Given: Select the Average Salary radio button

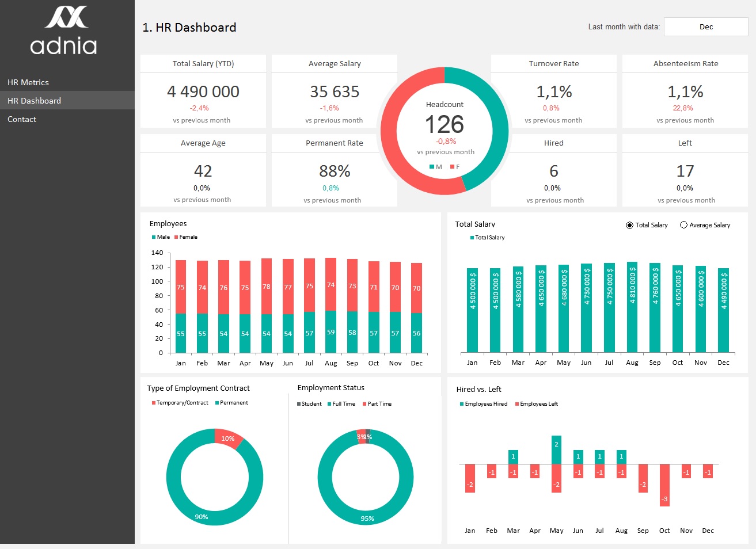Looking at the screenshot, I should coord(683,225).
